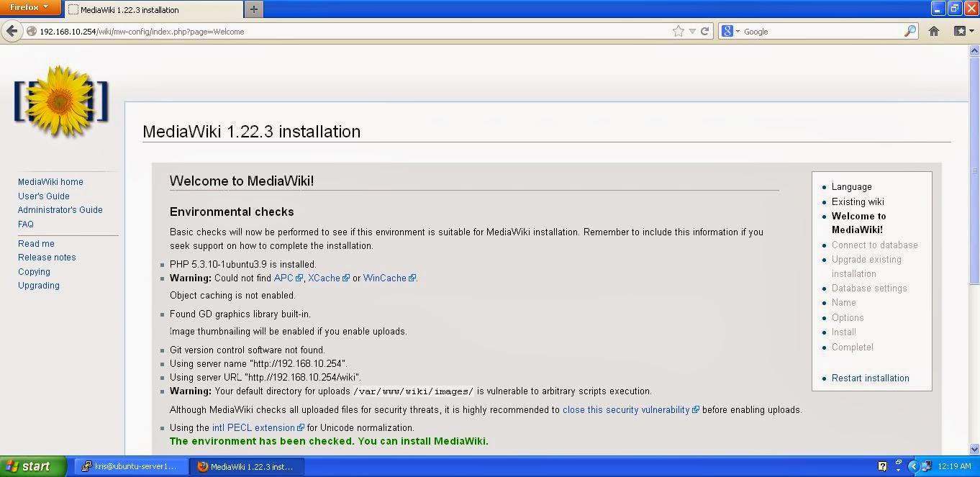This screenshot has height=477, width=980.
Task: Click the Language installer step
Action: (x=852, y=186)
